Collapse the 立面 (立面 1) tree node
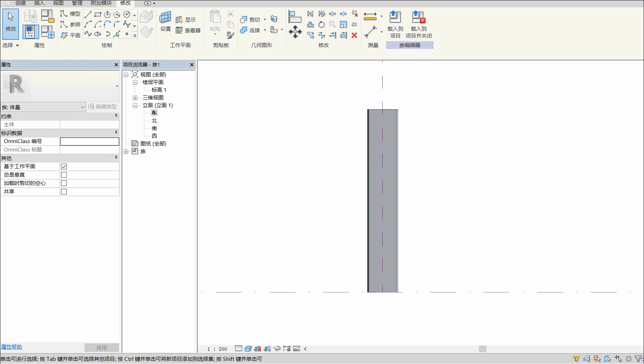The image size is (644, 364). pyautogui.click(x=135, y=105)
